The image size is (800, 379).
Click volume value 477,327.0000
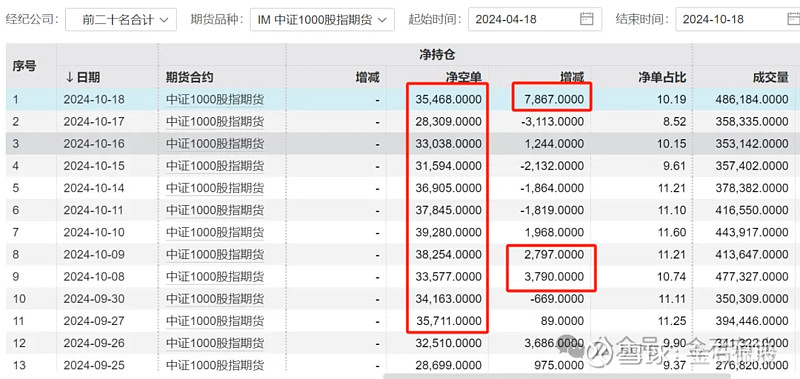coord(752,277)
